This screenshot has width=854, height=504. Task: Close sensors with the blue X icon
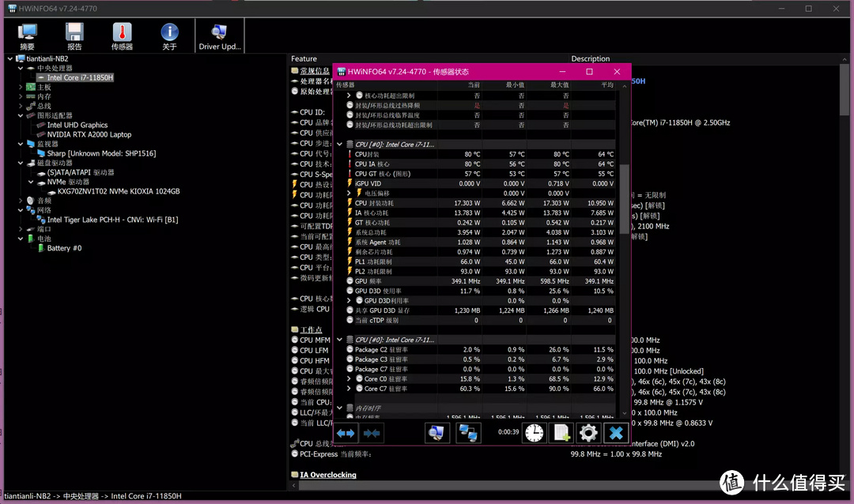point(616,433)
